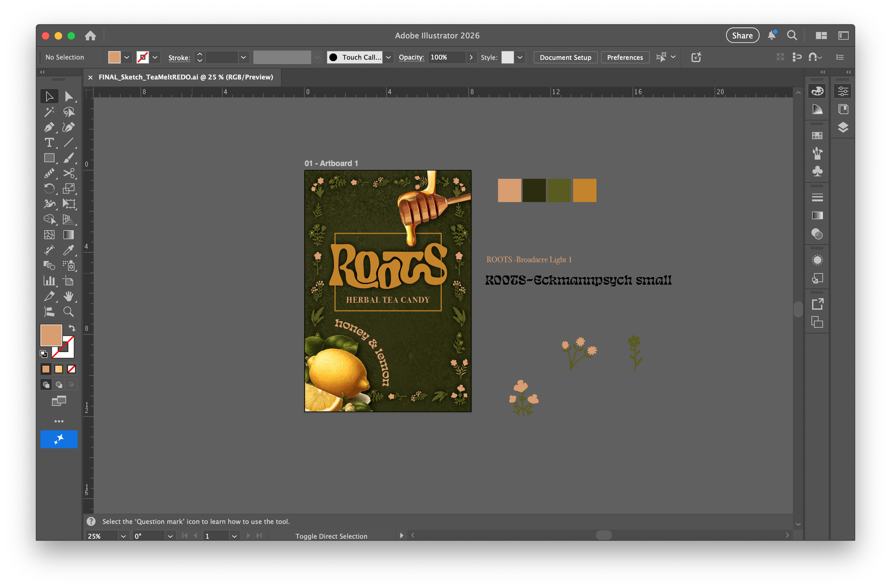Image resolution: width=891 pixels, height=588 pixels.
Task: Select the Magic Wand tool
Action: (x=49, y=112)
